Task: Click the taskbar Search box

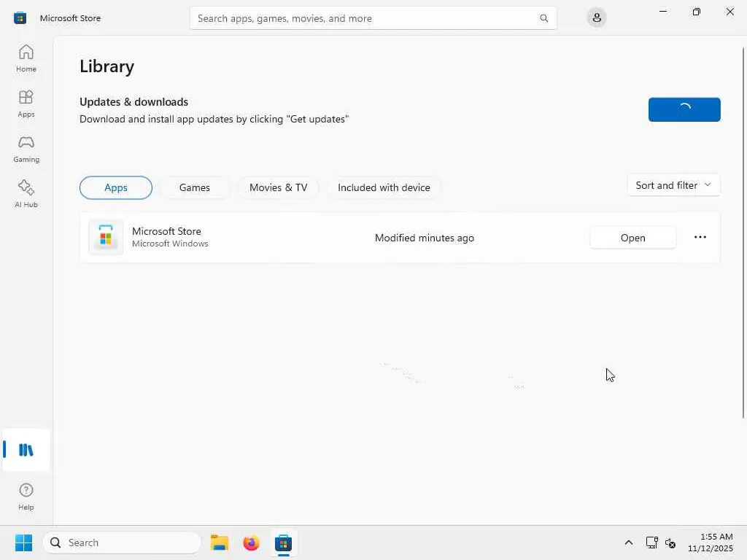Action: pos(122,542)
